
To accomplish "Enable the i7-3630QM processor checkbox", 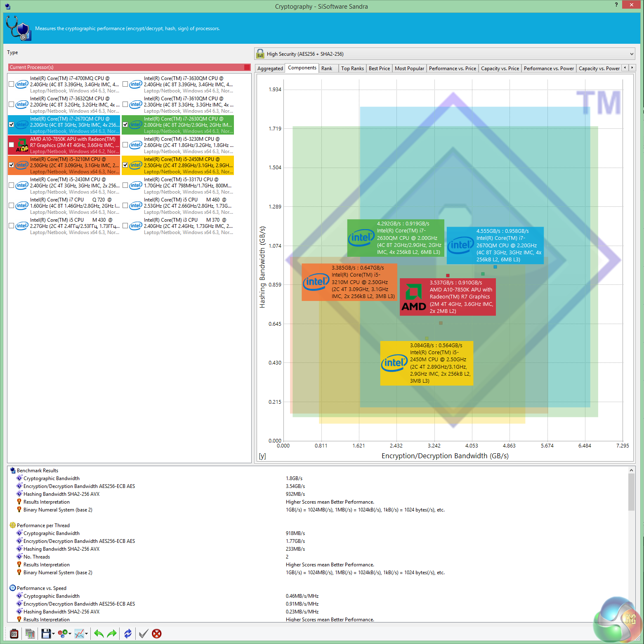I will click(125, 84).
